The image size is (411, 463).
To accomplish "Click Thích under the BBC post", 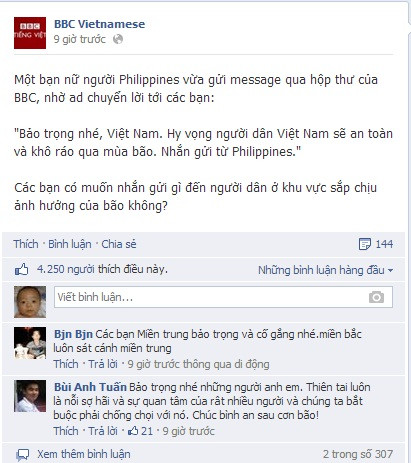I will point(26,244).
